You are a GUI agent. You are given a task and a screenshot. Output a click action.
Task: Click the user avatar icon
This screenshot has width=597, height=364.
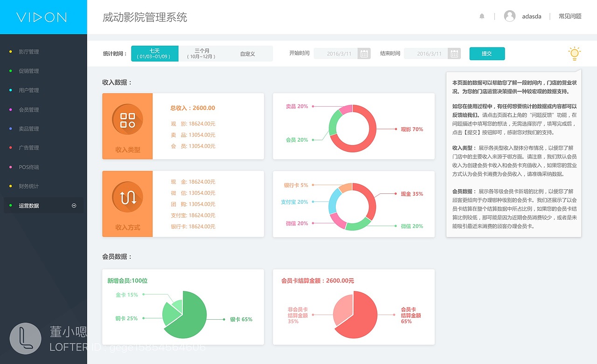509,16
